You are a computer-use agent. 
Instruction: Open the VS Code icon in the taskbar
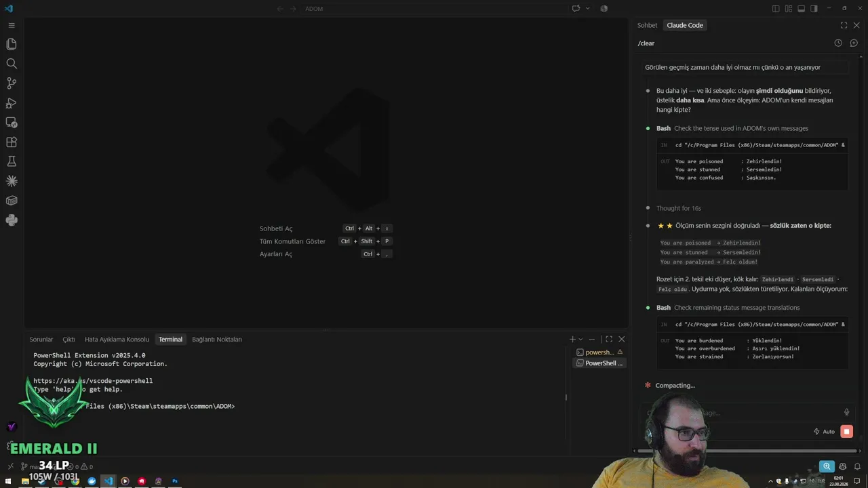(x=108, y=481)
